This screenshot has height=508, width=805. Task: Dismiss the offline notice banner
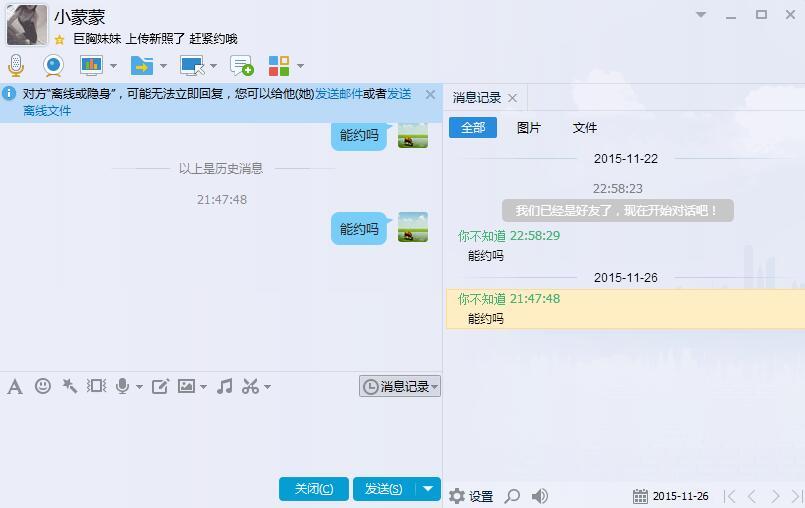pyautogui.click(x=430, y=95)
